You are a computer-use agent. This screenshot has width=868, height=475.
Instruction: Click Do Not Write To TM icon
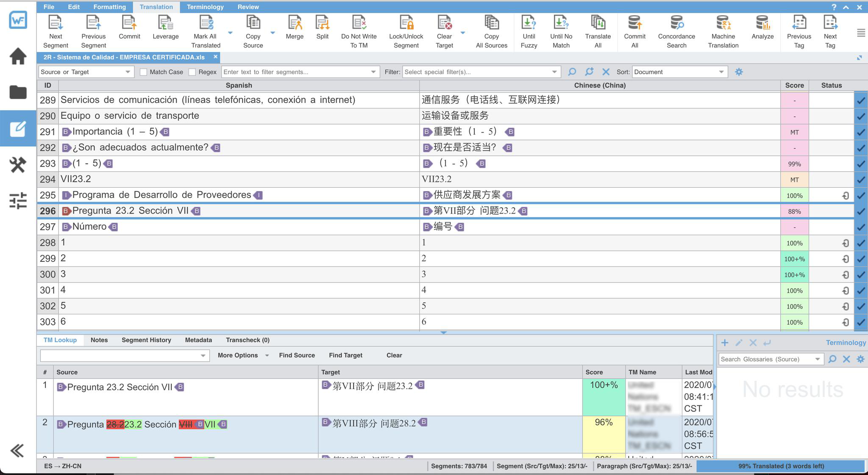pyautogui.click(x=359, y=22)
